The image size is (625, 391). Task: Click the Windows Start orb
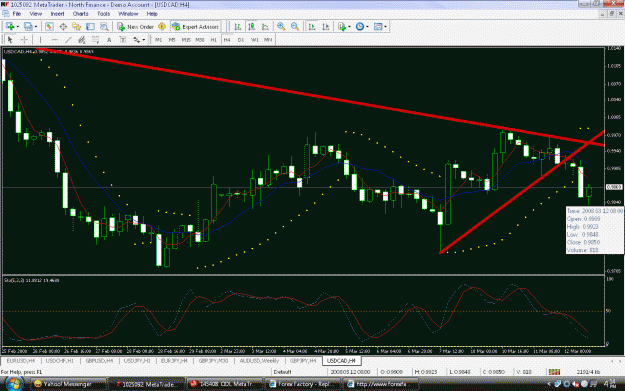pyautogui.click(x=14, y=383)
